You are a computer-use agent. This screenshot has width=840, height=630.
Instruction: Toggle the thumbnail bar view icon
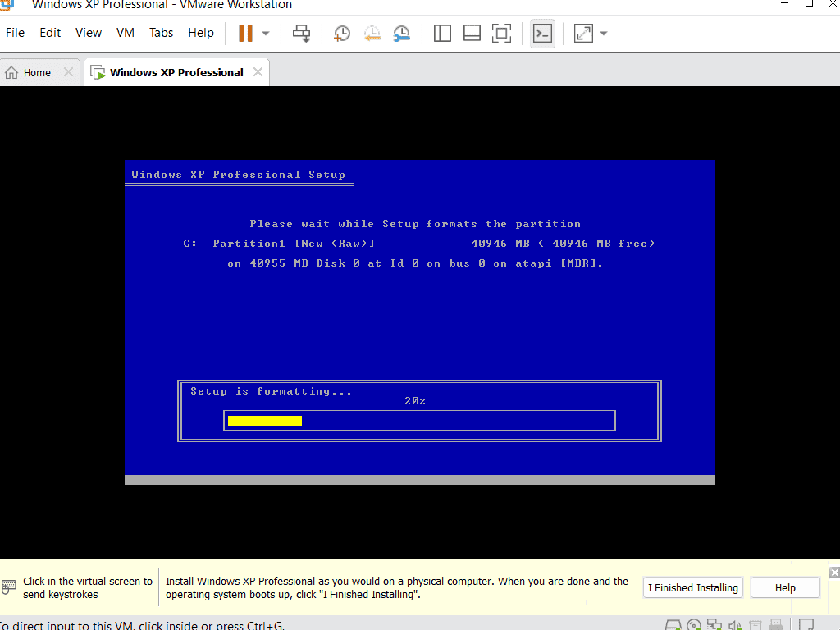coord(472,33)
